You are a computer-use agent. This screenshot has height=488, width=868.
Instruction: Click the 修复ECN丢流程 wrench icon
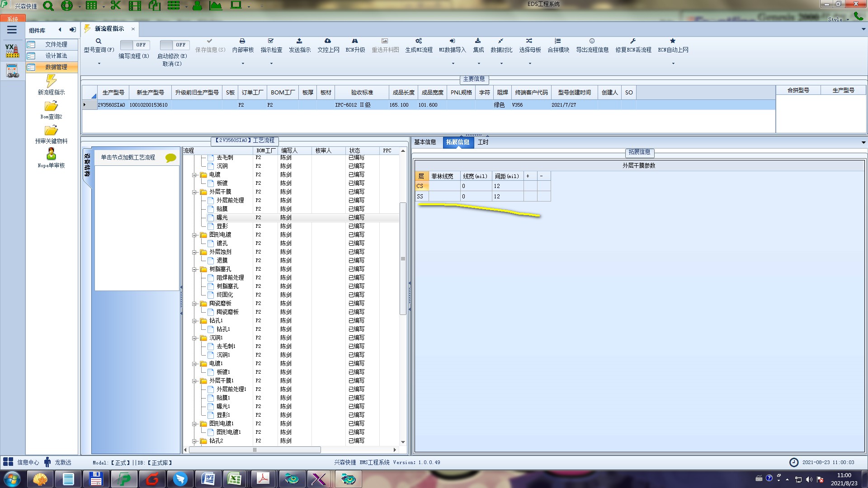click(633, 41)
